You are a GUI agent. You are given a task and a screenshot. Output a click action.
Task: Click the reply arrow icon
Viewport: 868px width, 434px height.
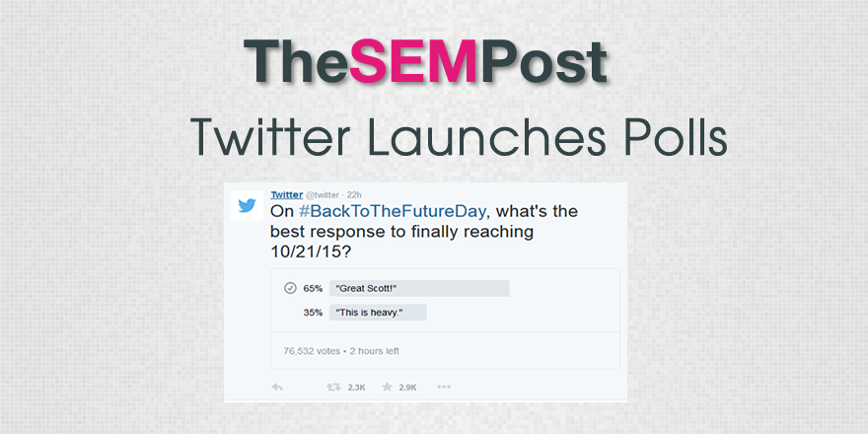point(277,388)
